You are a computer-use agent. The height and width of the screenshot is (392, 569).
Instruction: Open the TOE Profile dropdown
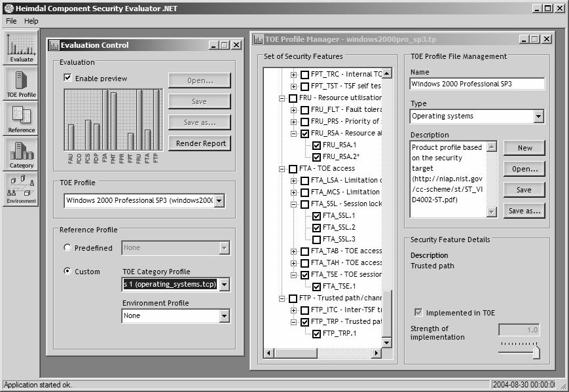pyautogui.click(x=219, y=200)
